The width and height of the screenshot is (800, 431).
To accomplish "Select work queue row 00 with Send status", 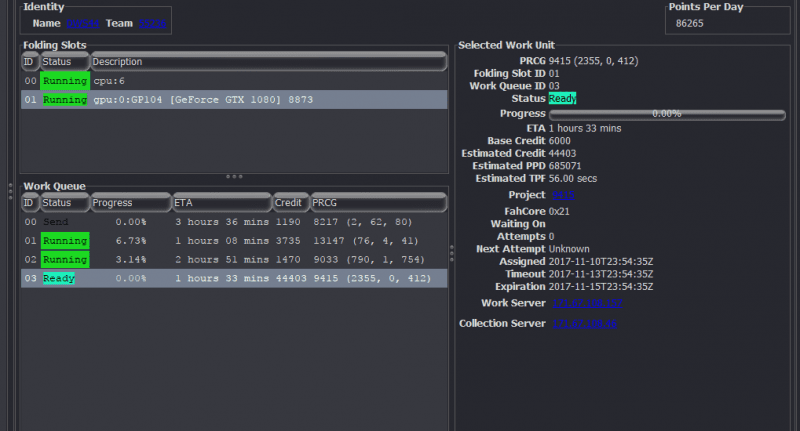I will (234, 222).
